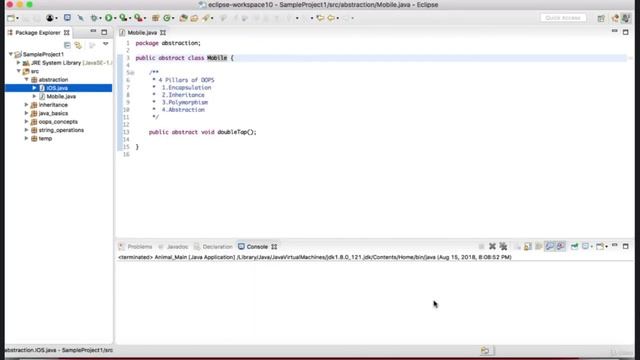Expand the inheritance package
This screenshot has height=360, width=640.
tap(27, 105)
